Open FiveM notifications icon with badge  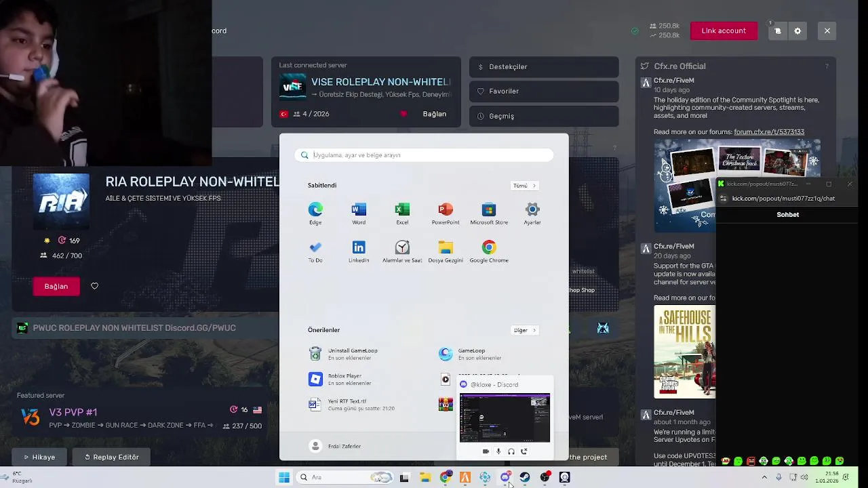click(777, 30)
